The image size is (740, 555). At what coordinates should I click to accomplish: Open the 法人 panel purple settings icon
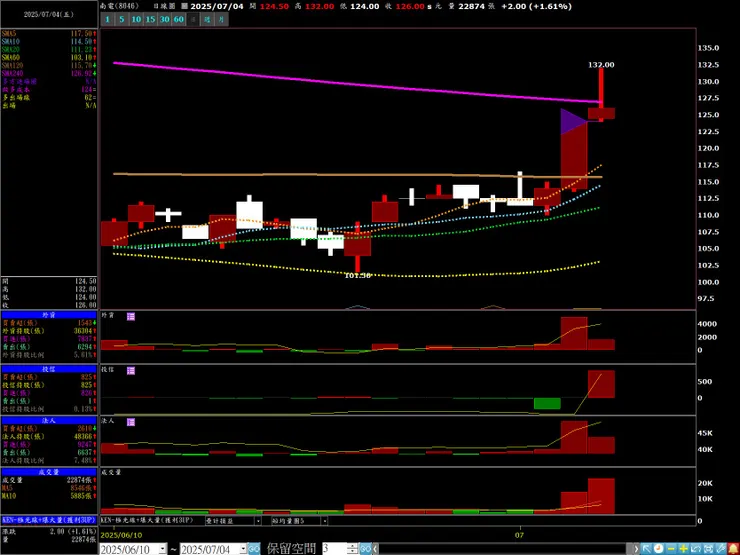coord(131,421)
